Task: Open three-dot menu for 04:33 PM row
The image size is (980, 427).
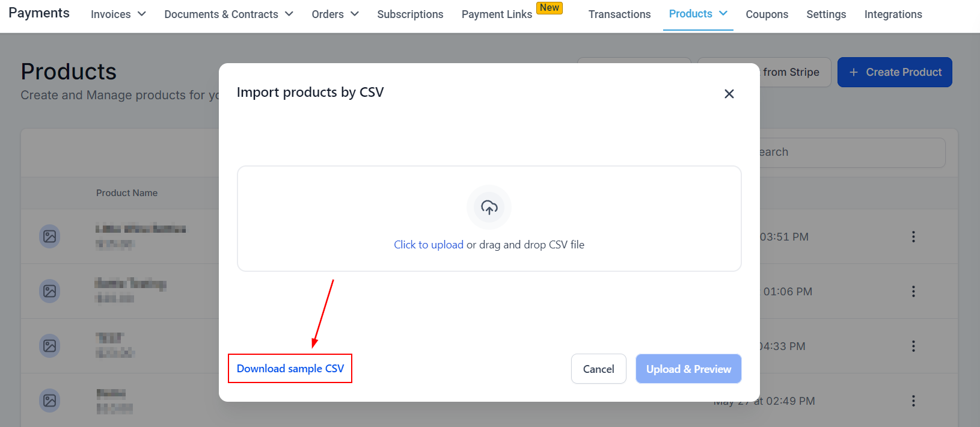Action: coord(913,346)
